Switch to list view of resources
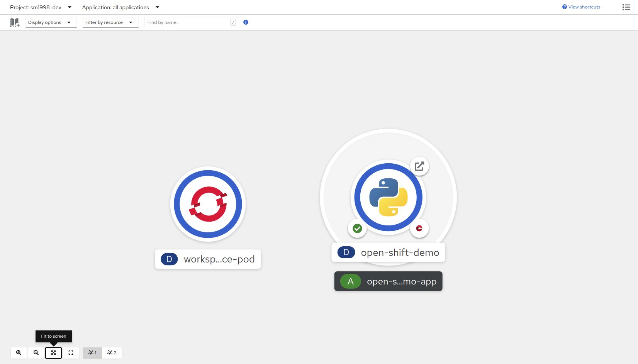The image size is (638, 364). point(626,7)
